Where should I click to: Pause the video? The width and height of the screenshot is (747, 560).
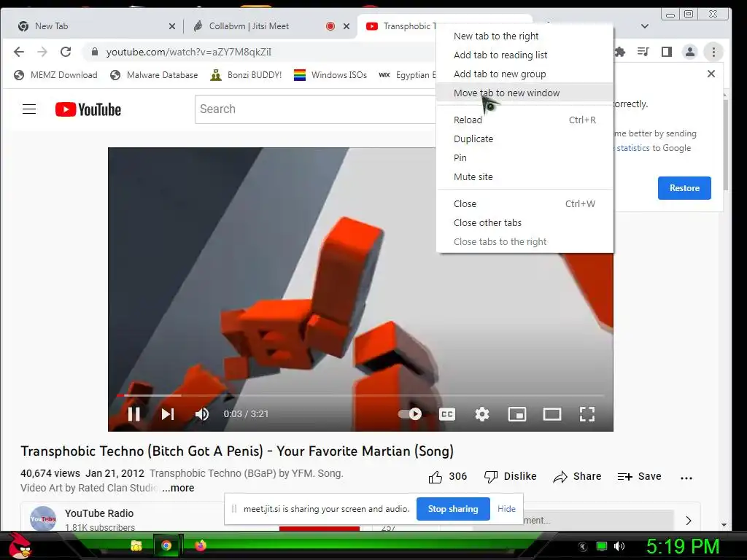(134, 414)
